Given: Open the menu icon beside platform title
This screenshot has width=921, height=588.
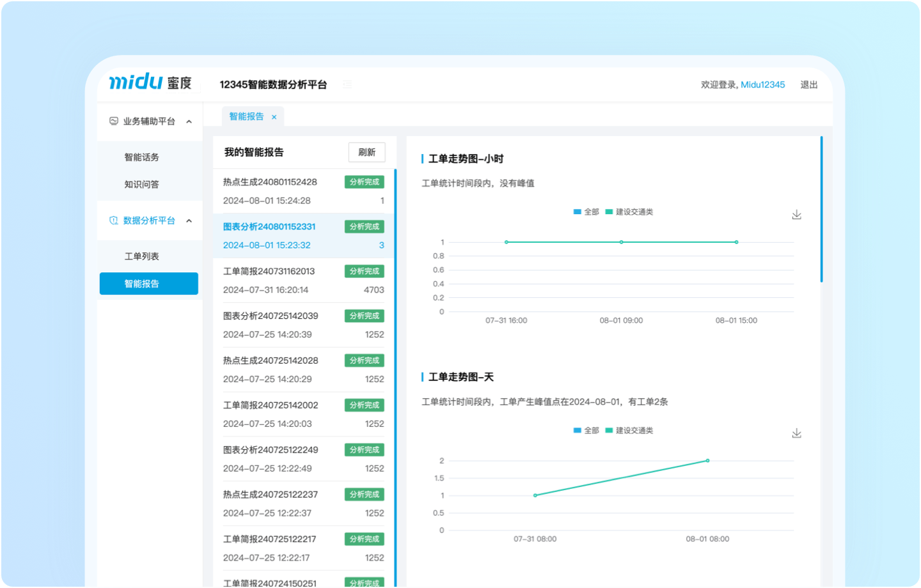Looking at the screenshot, I should [x=347, y=84].
